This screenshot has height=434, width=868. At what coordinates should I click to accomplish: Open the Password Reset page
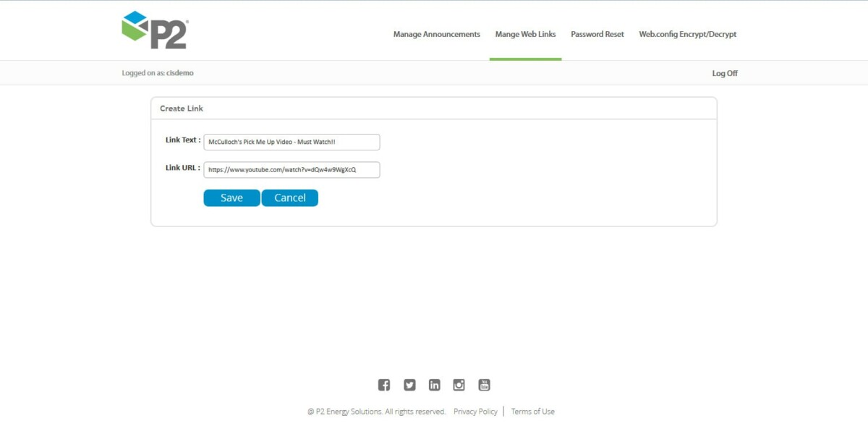pos(597,34)
